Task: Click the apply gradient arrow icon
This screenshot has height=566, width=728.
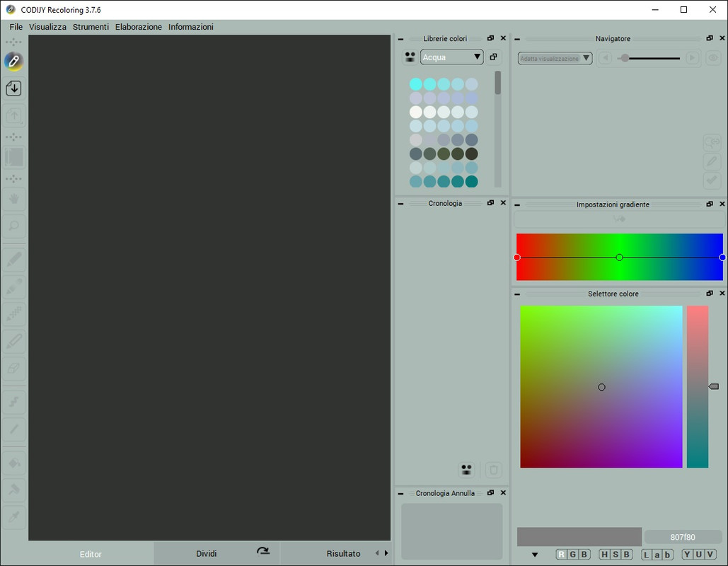Action: 619,219
